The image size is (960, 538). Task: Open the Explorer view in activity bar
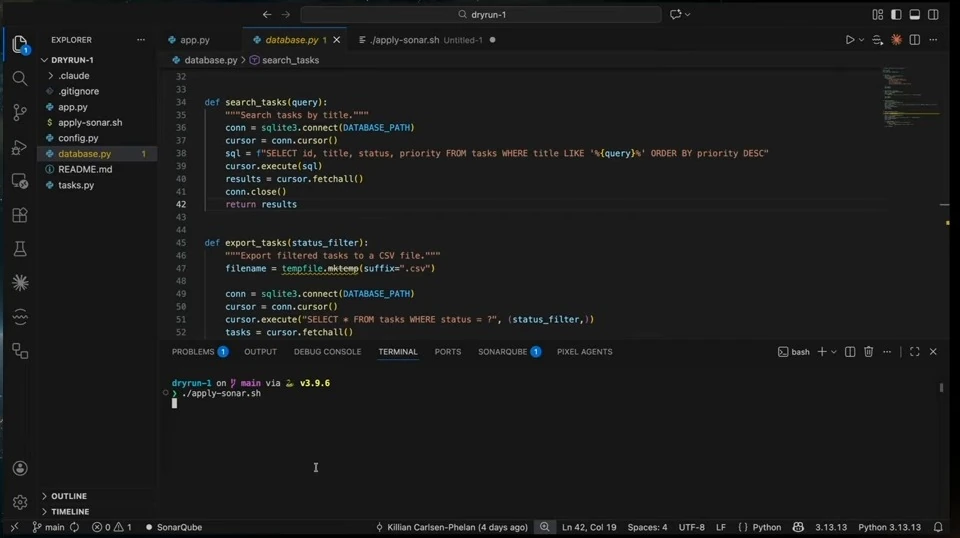(x=20, y=45)
